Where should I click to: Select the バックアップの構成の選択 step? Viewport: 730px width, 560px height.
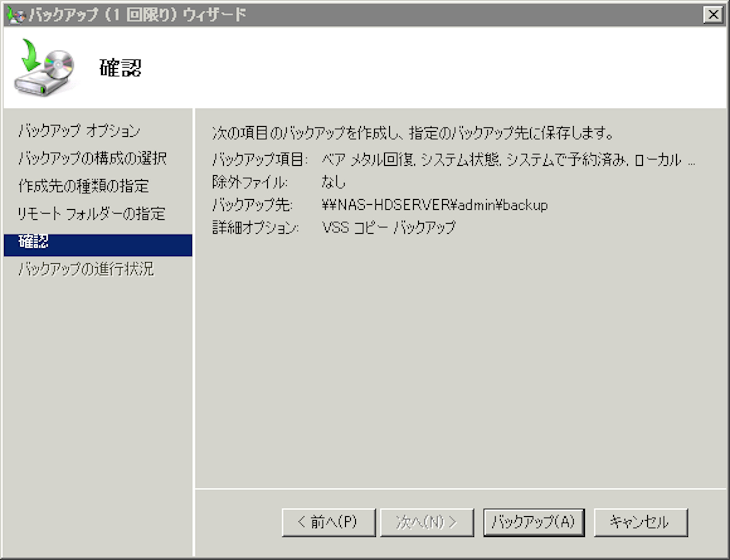(92, 158)
